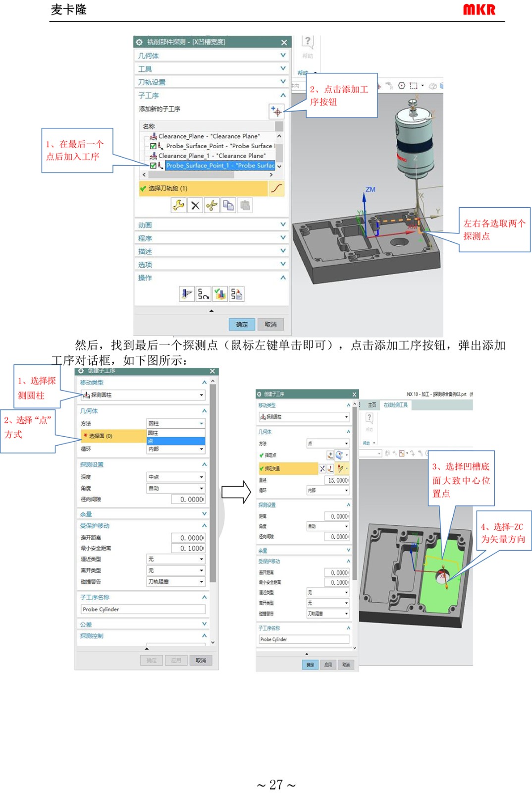Click the 直径 field showing 15.0000
This screenshot has width=532, height=793.
(337, 480)
